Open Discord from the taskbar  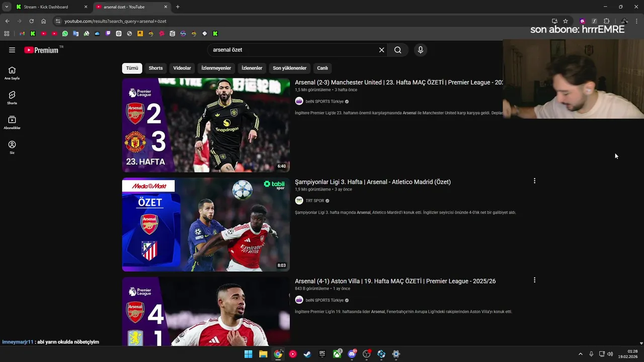tap(352, 354)
